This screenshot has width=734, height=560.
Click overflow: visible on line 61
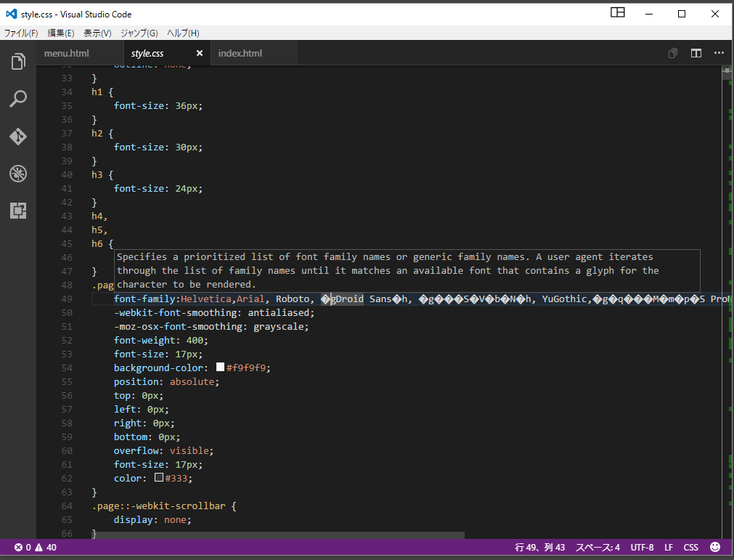click(x=164, y=450)
